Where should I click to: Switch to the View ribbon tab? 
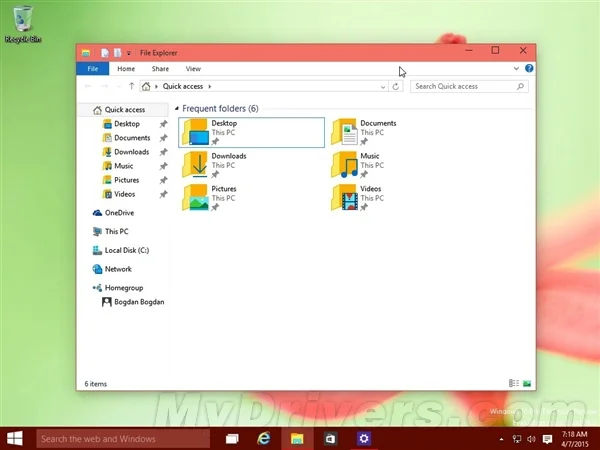(193, 69)
